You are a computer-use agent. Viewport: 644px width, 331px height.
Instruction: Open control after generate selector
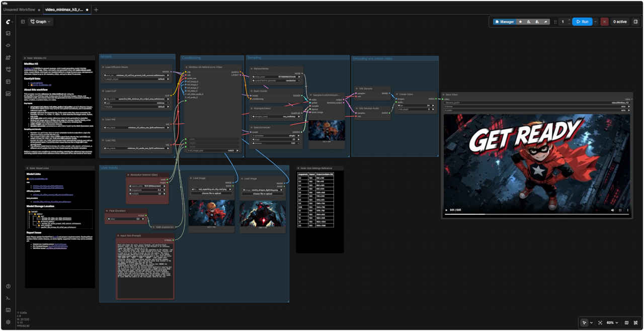[x=277, y=80]
